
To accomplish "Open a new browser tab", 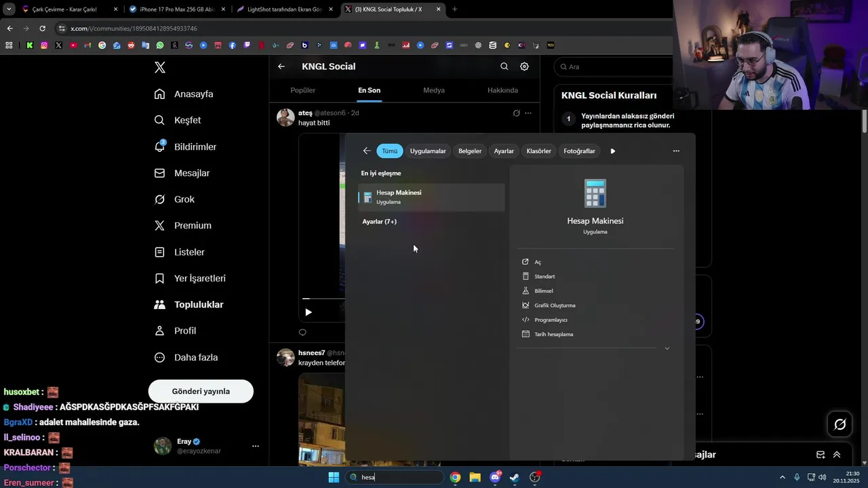I will coord(454,9).
